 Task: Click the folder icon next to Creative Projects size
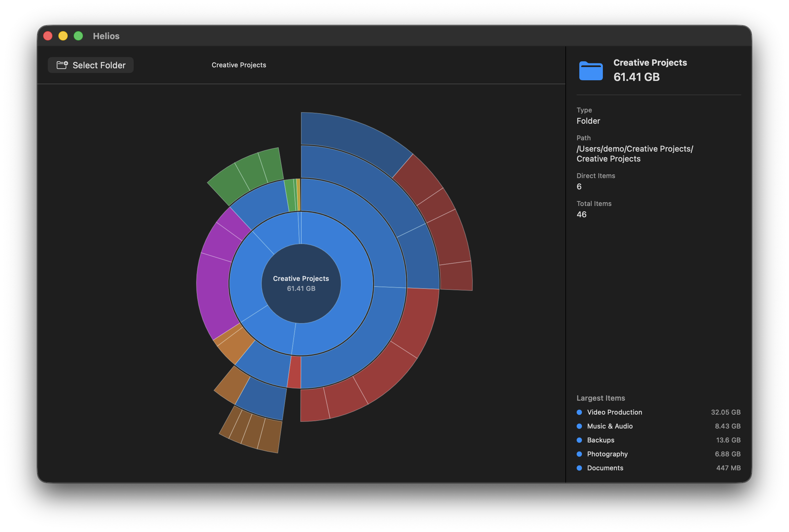pos(590,70)
